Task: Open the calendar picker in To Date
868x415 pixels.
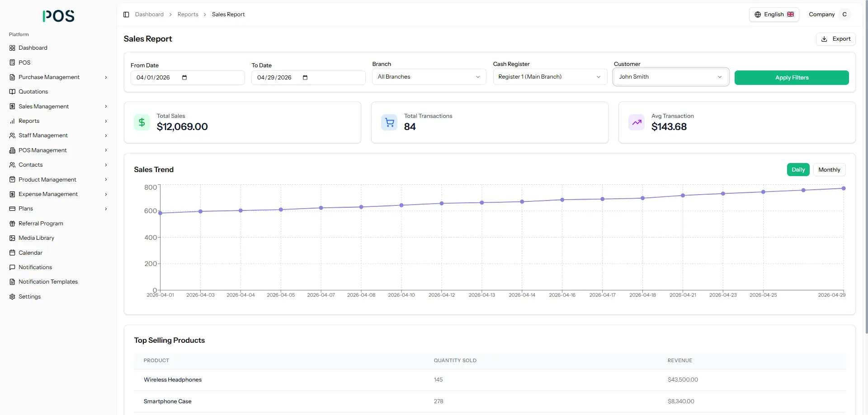Action: [305, 78]
